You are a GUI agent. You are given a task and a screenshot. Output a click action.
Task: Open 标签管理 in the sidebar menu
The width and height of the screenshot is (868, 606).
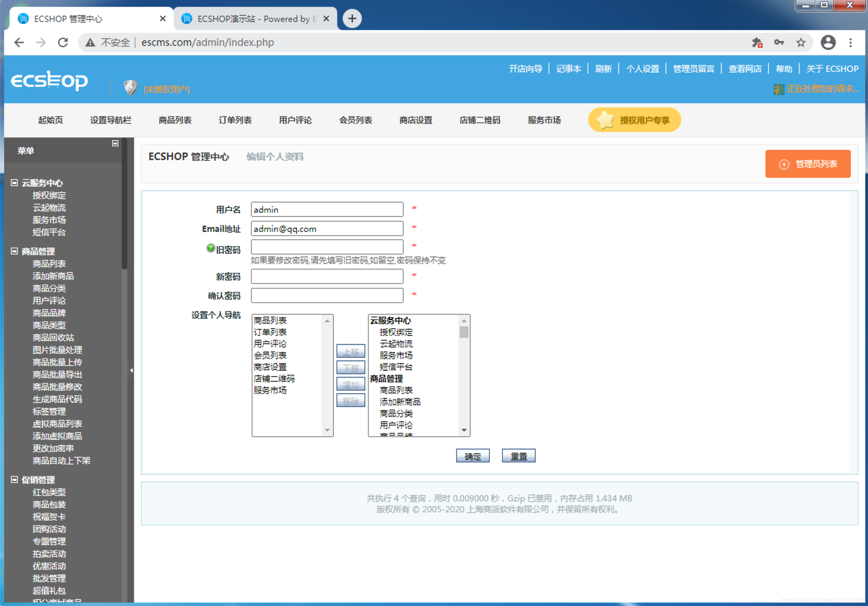click(x=49, y=411)
